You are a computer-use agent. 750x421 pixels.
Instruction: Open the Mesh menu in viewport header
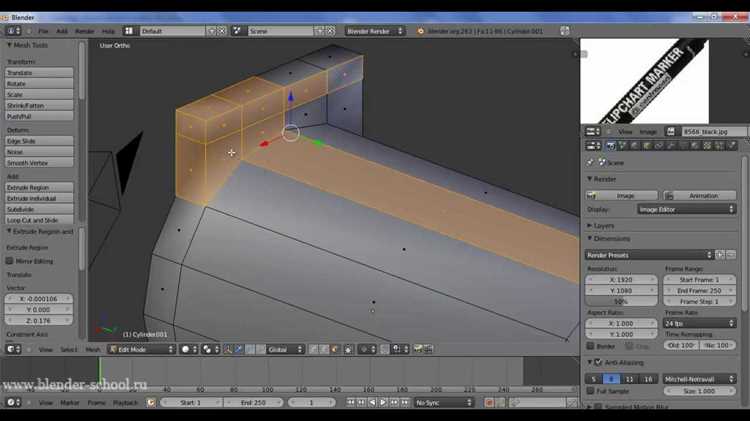(x=93, y=350)
